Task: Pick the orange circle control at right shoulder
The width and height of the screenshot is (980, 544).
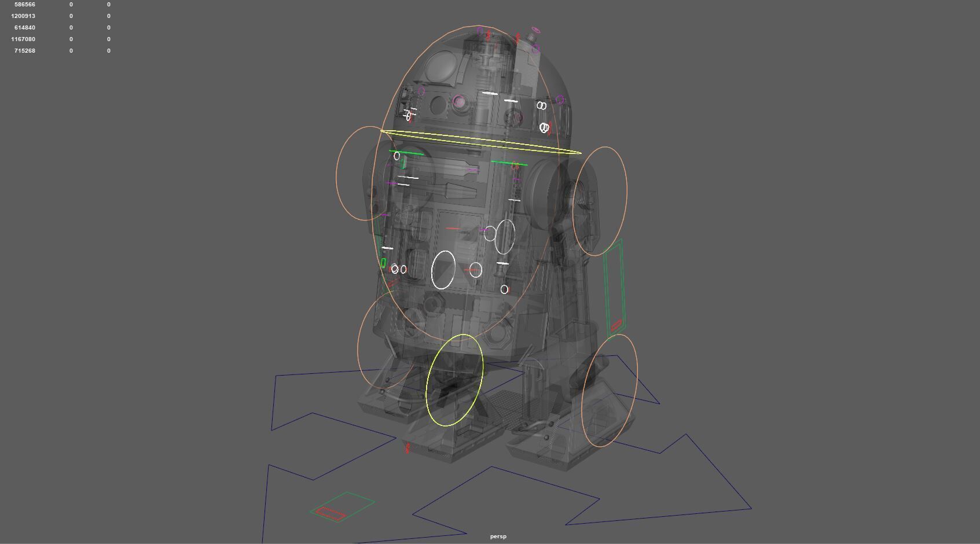Action: (600, 201)
